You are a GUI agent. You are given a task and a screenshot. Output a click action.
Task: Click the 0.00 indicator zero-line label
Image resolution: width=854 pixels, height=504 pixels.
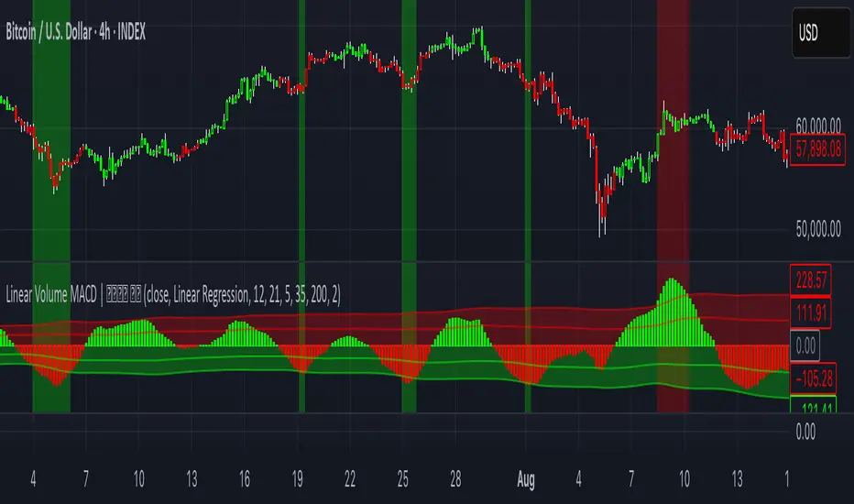pyautogui.click(x=805, y=345)
